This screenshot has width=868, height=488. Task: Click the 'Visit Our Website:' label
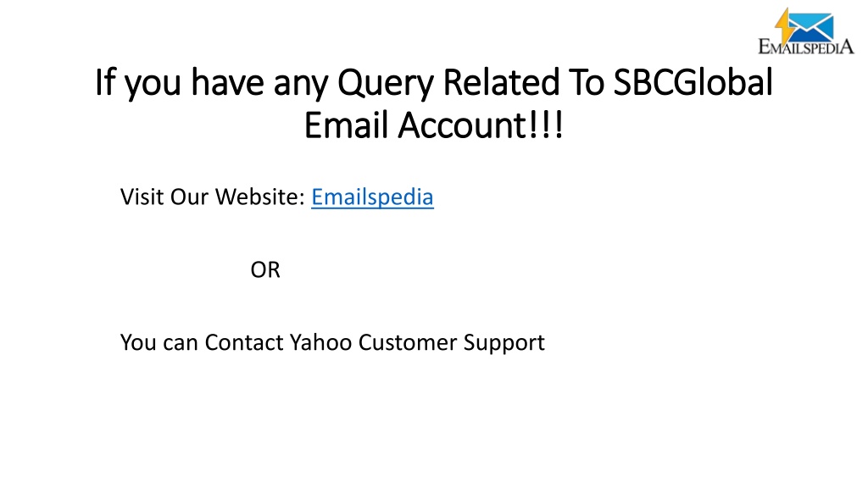click(x=213, y=197)
